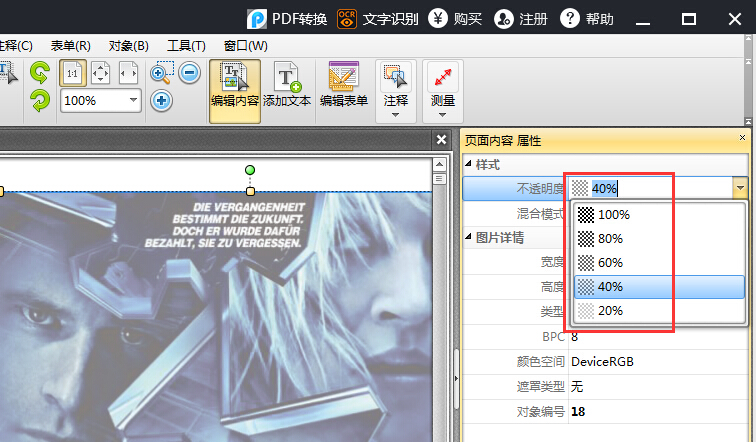Close the 页面内容 属性 properties panel
Screen dimensions: 756x442
click(742, 138)
